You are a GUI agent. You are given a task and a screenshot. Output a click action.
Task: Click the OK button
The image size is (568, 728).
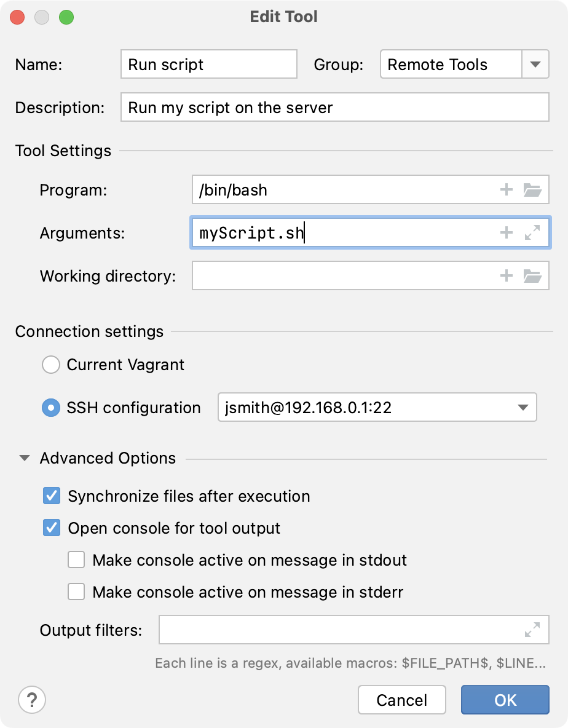point(505,700)
